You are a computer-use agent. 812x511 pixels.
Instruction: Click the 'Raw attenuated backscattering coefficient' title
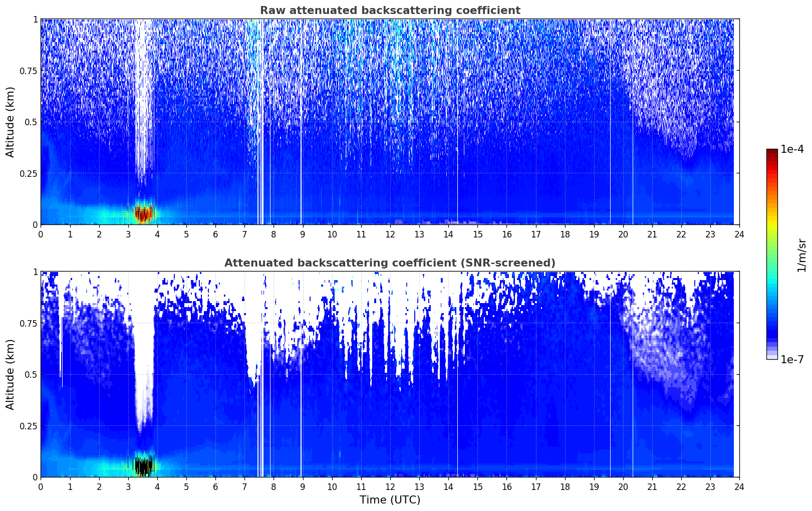(390, 11)
